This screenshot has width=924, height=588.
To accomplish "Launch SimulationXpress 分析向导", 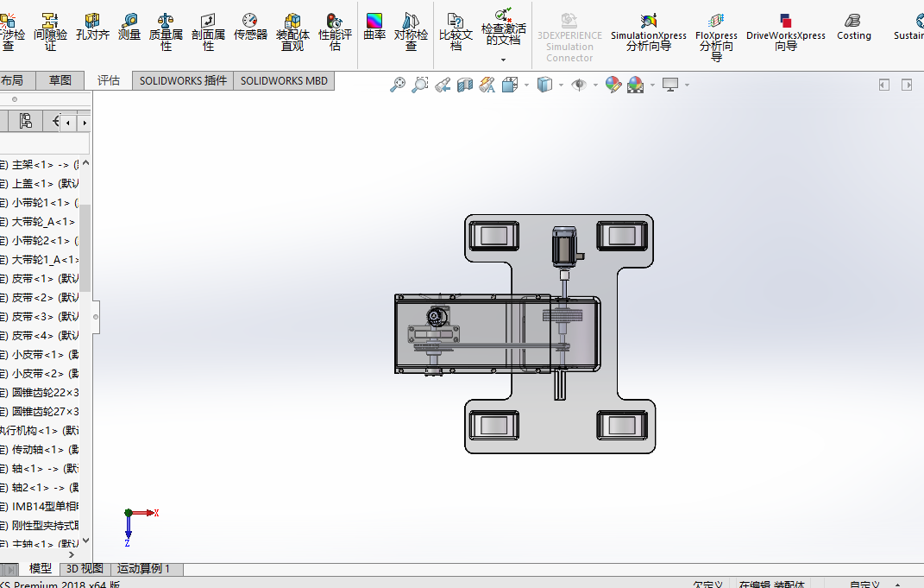I will 648,33.
